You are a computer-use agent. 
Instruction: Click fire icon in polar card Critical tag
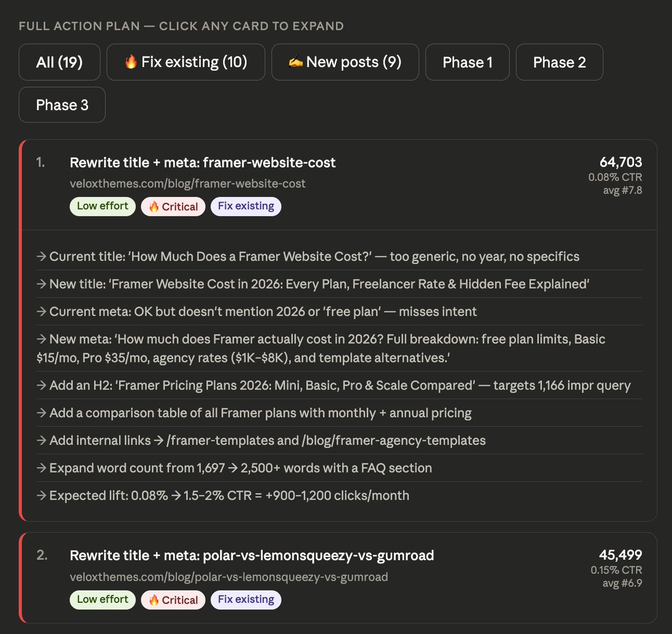pos(154,600)
